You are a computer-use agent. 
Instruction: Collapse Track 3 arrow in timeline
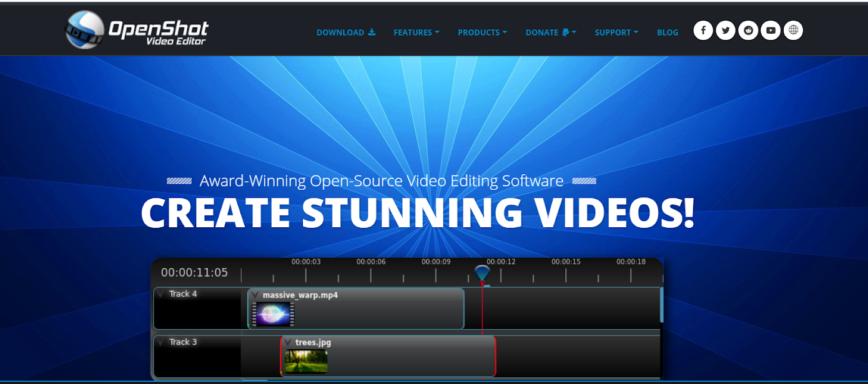[x=160, y=342]
